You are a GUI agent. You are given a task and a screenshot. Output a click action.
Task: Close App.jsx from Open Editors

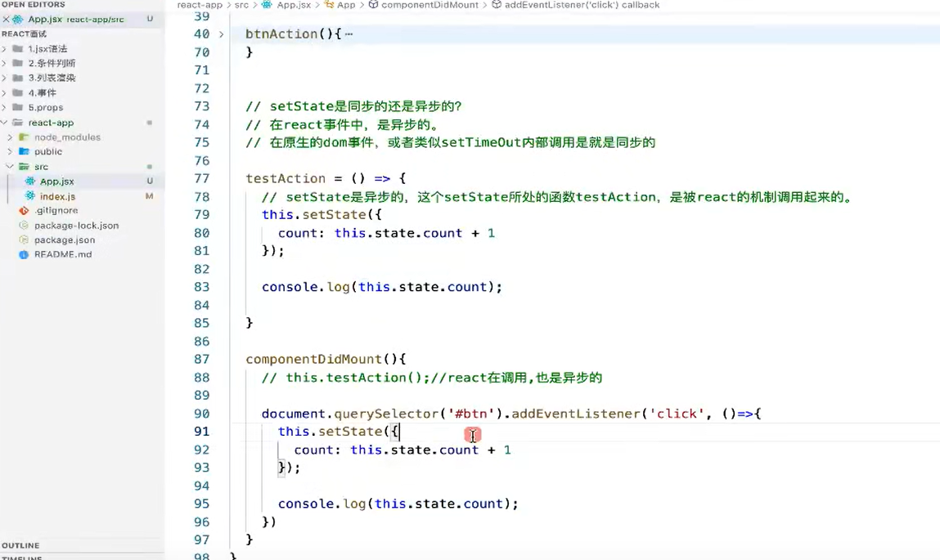pos(4,18)
